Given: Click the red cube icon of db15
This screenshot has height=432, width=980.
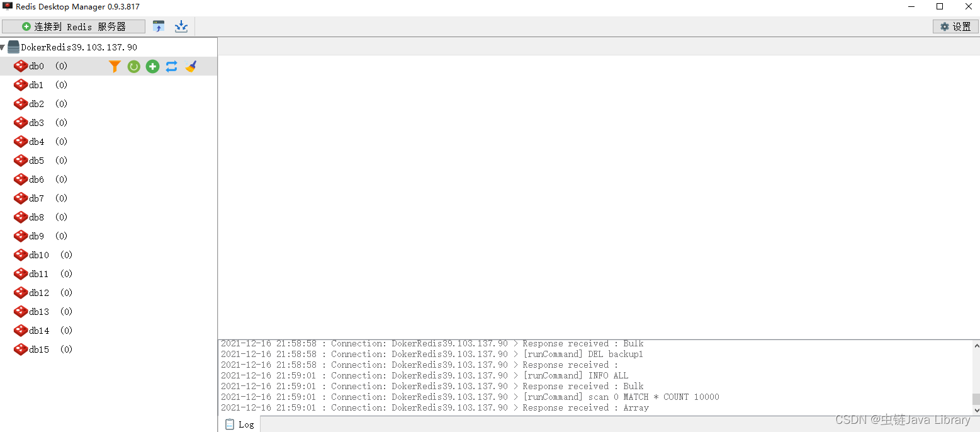Looking at the screenshot, I should tap(21, 350).
